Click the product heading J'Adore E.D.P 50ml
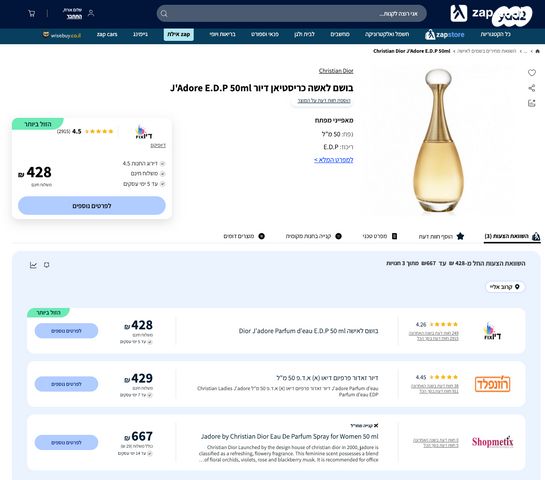Screen dimensions: 545x480 coord(261,88)
